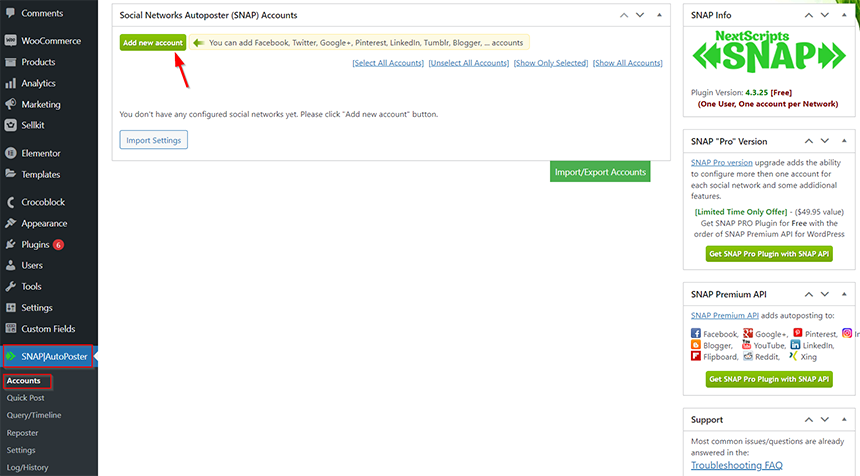
Task: Move SNAP Pro Version panel down
Action: point(825,141)
